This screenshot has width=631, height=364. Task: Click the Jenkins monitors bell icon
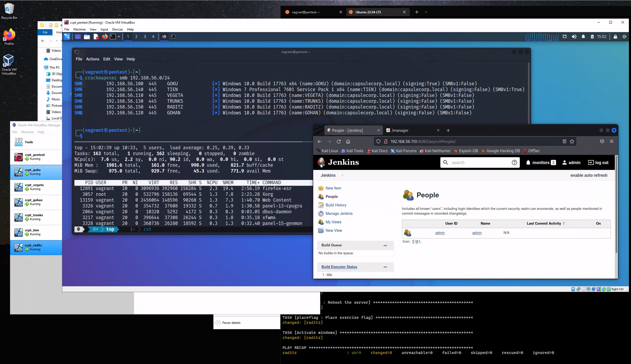pyautogui.click(x=528, y=162)
